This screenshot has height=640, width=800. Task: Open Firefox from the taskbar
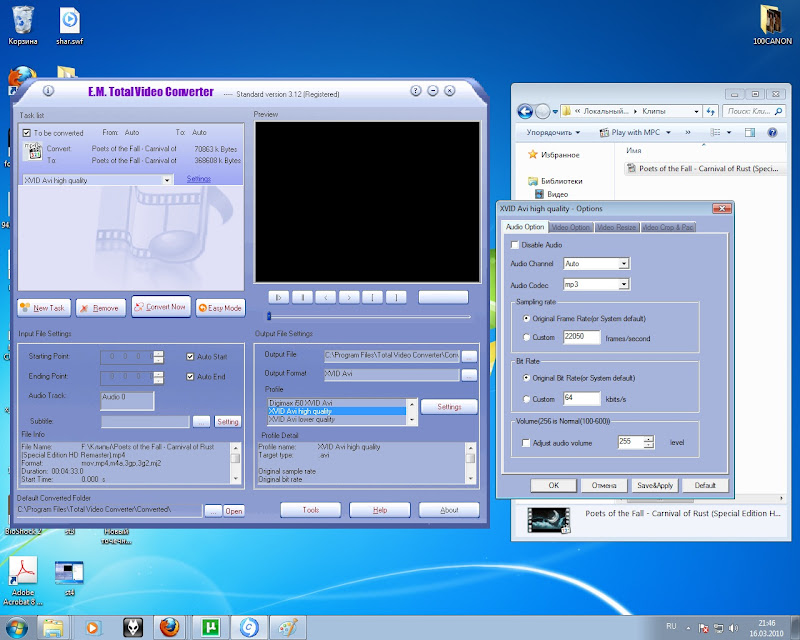[170, 627]
